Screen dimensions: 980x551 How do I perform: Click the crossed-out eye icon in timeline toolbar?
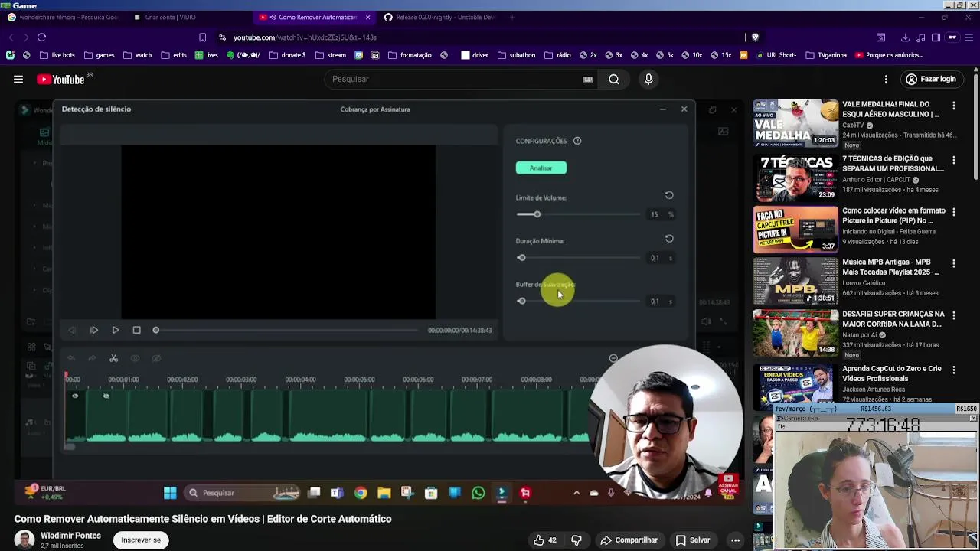[156, 358]
